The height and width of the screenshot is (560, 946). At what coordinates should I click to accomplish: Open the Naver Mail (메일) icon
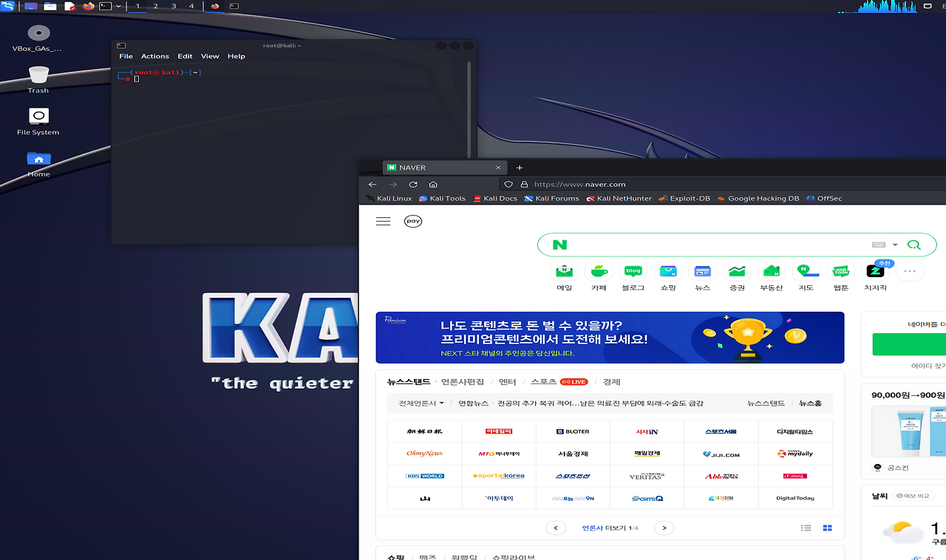(565, 271)
